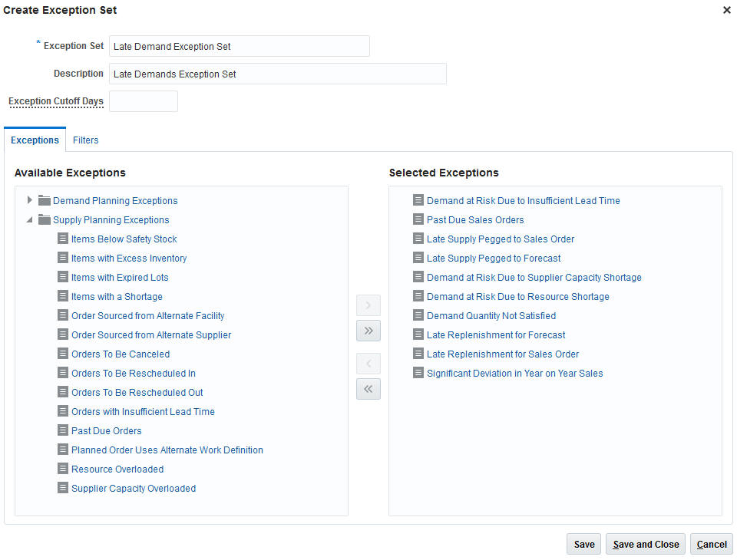Click into the Description text field
The image size is (737, 560).
coord(277,74)
